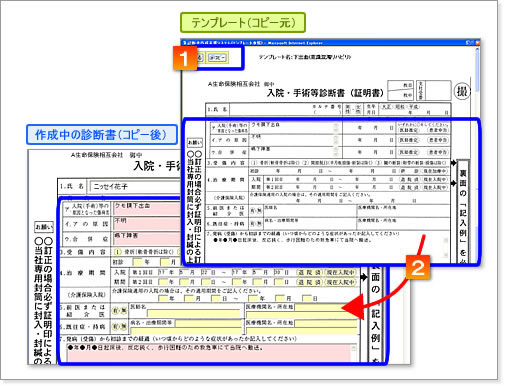
Task: Click name field containing ニッセイ花子
Action: click(135, 187)
